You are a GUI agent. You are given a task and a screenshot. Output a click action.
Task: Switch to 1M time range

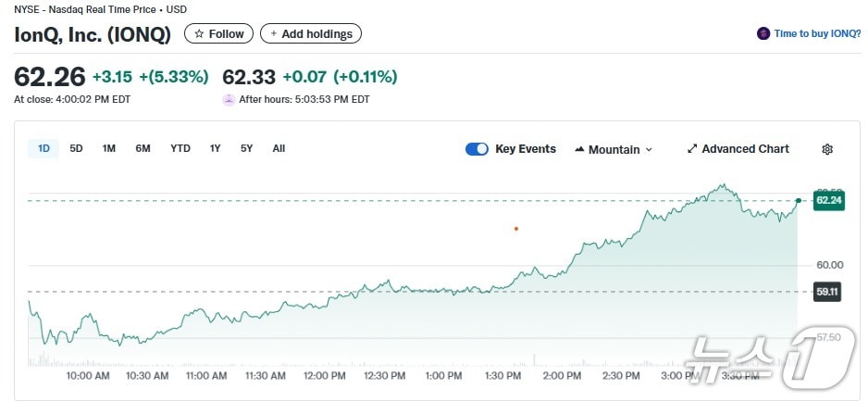108,148
